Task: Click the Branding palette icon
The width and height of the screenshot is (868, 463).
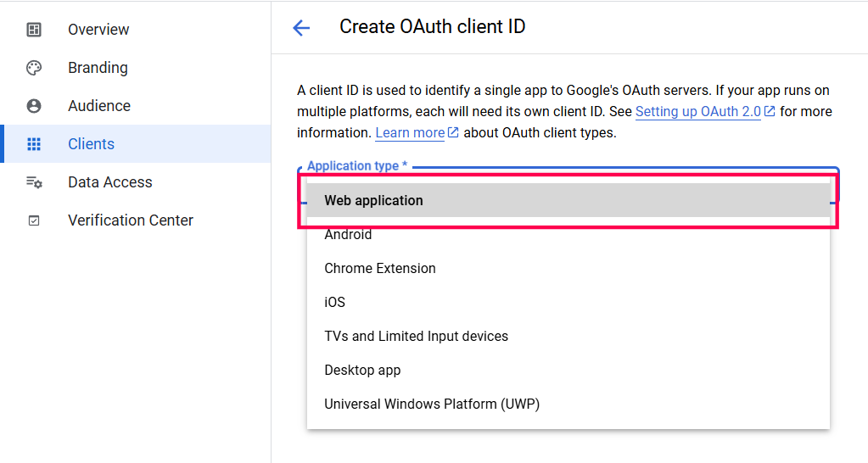Action: click(34, 68)
